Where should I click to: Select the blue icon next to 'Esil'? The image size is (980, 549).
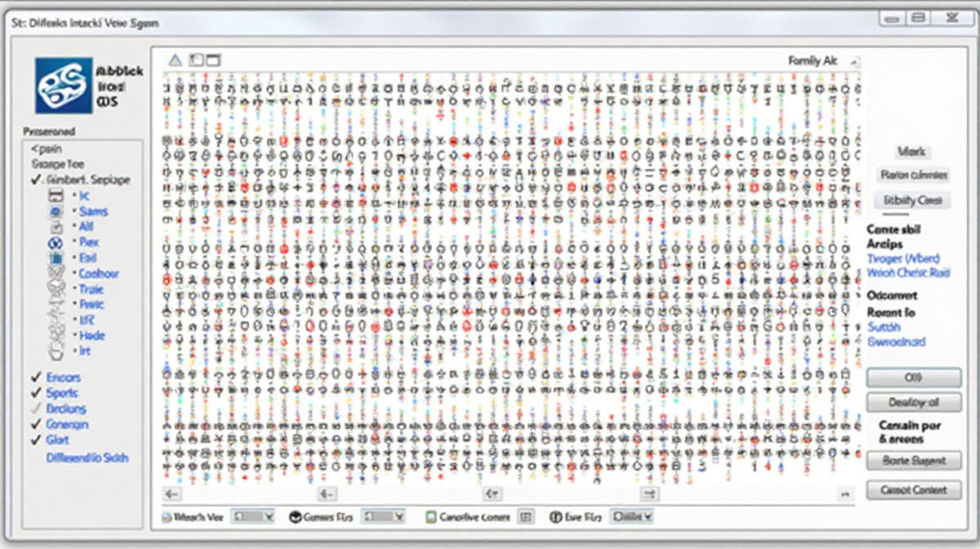coord(57,258)
